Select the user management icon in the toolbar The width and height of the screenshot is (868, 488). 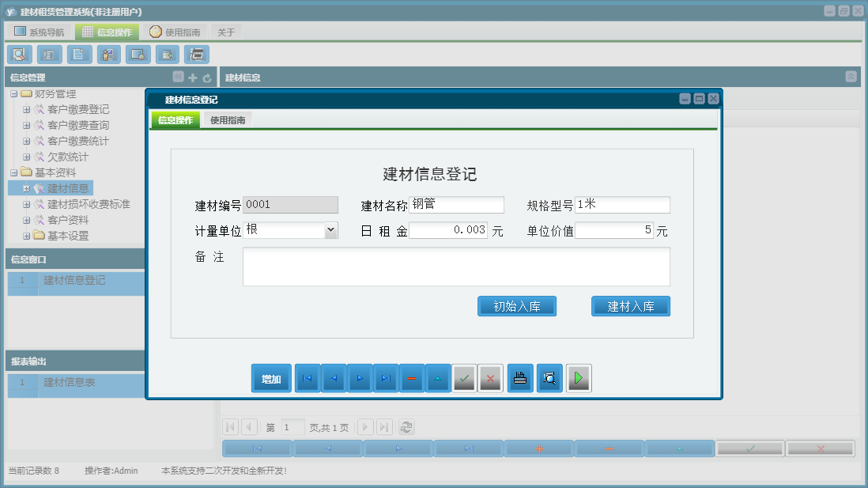(x=108, y=54)
